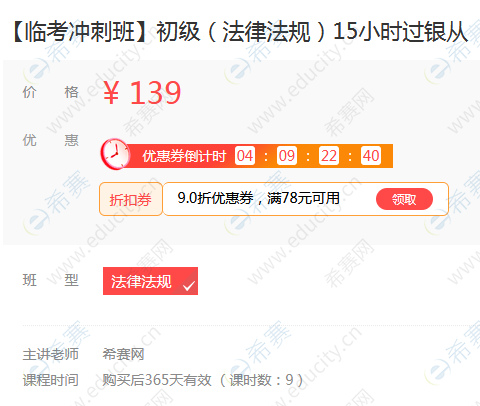
Task: Click the 购买后365天有效 course time text
Action: (157, 380)
